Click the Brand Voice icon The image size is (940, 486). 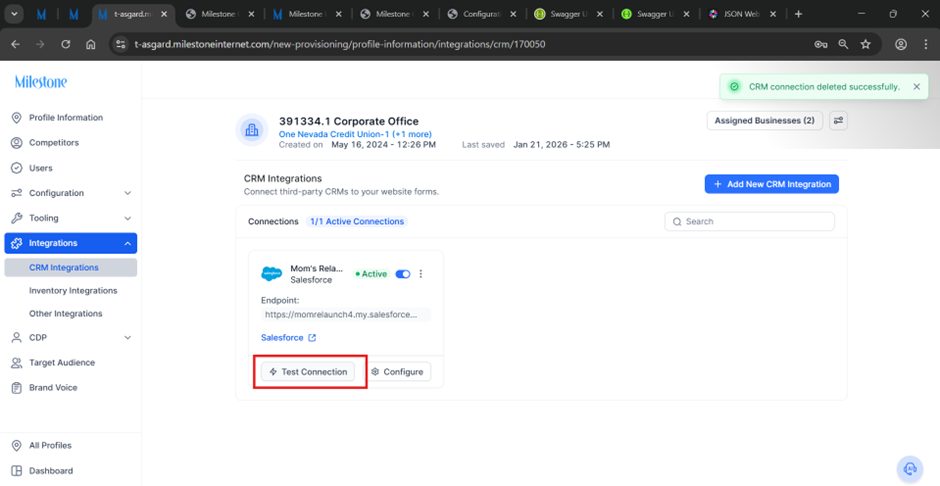tap(17, 388)
